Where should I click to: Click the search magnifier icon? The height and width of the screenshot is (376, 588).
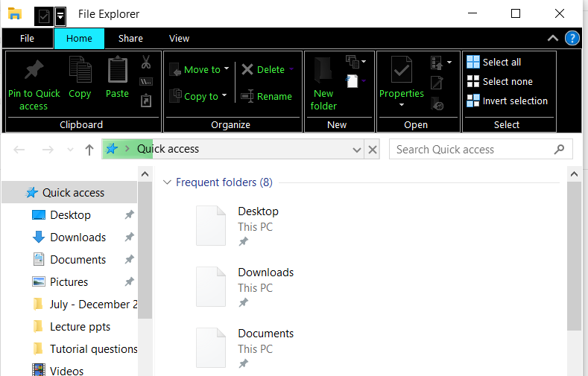[x=559, y=150]
